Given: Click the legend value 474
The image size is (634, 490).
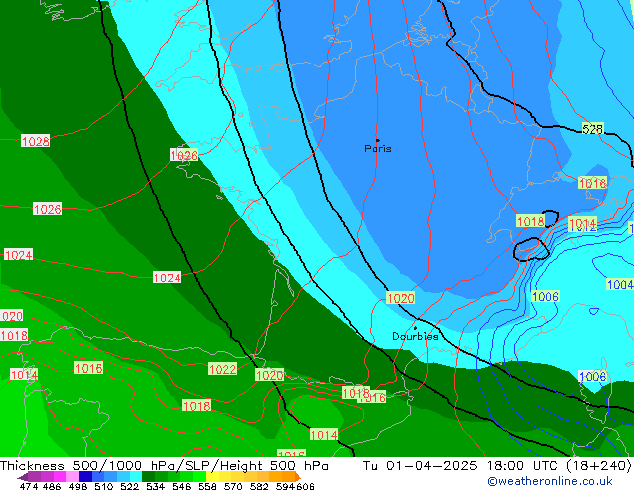Looking at the screenshot, I should point(28,486).
